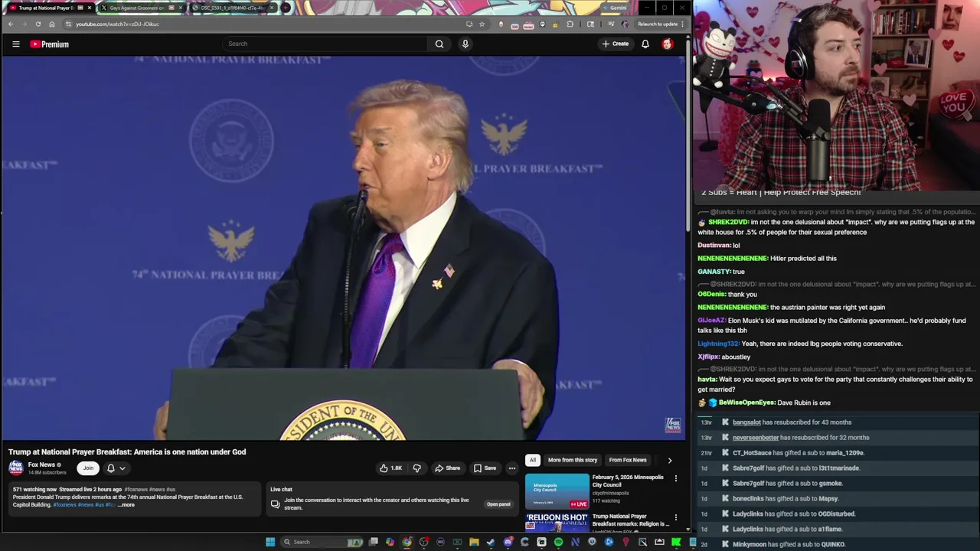Open Spotify from the taskbar
This screenshot has width=980, height=551.
[558, 542]
